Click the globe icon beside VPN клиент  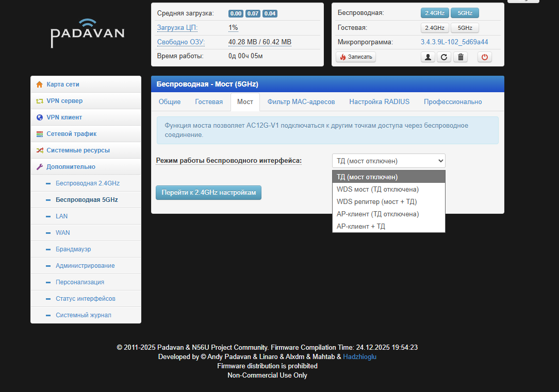tap(40, 117)
